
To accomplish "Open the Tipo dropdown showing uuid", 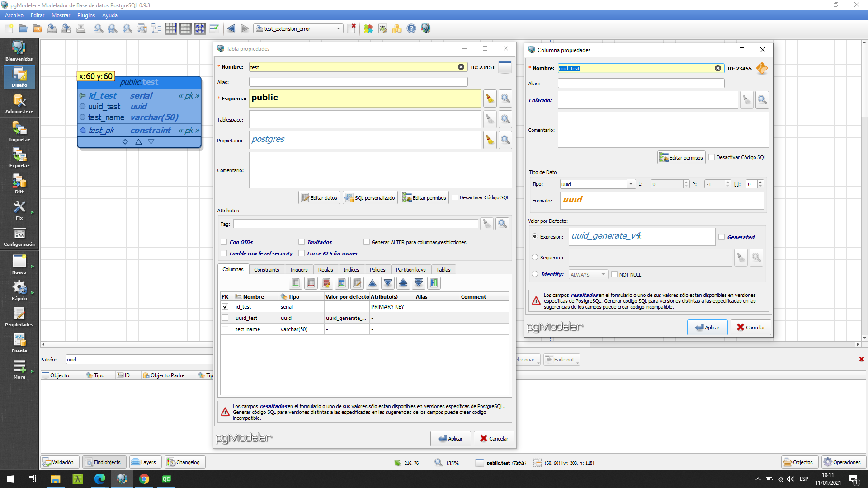I will coord(631,184).
